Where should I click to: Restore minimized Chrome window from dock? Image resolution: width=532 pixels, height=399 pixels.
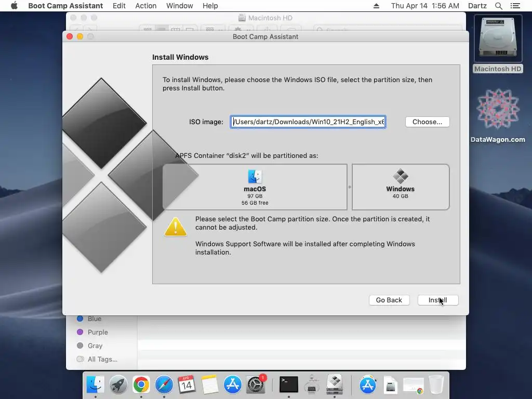(x=413, y=385)
